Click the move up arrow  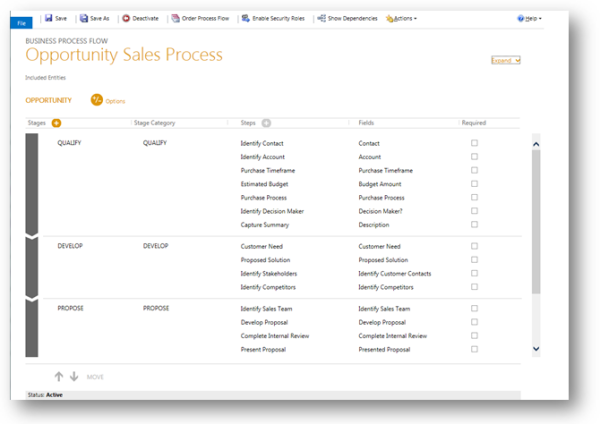(59, 377)
